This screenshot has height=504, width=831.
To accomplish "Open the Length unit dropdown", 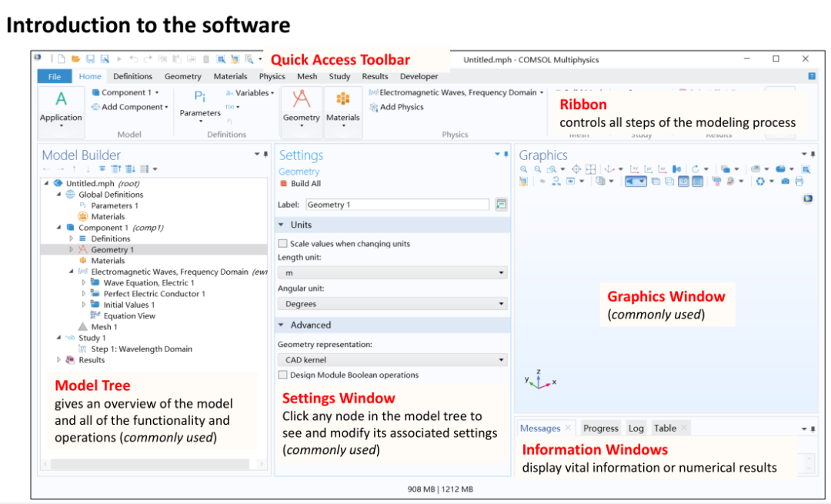I will pyautogui.click(x=392, y=272).
